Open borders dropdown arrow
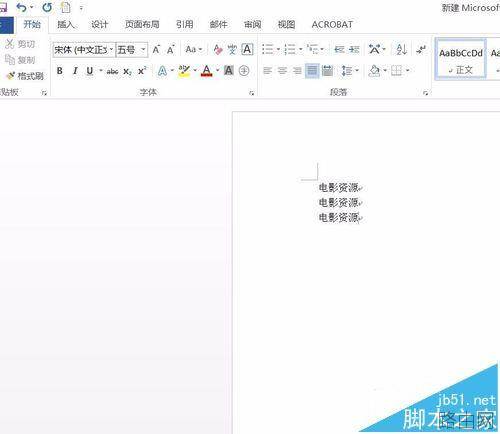 pyautogui.click(x=407, y=71)
